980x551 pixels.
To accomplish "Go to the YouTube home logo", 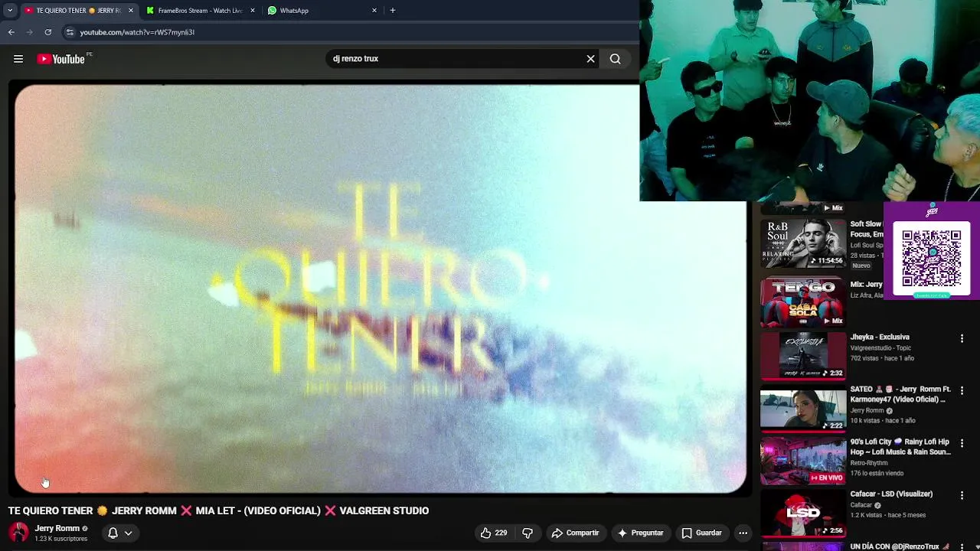I will (60, 59).
